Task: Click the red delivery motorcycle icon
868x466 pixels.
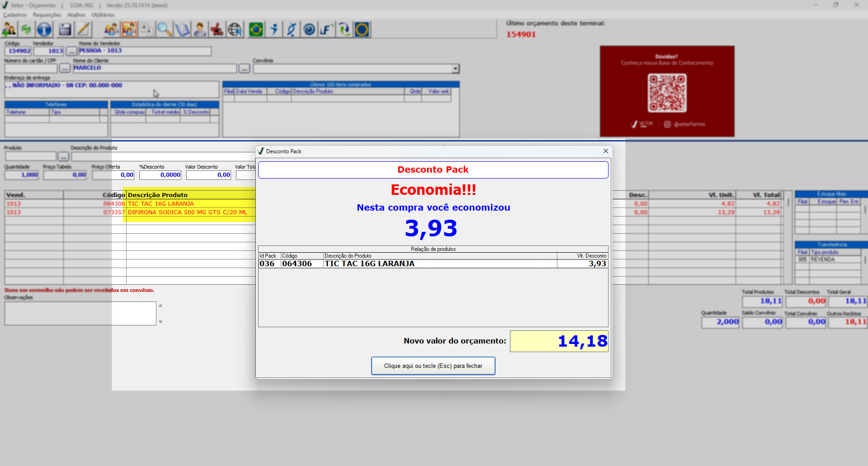Action: click(217, 30)
